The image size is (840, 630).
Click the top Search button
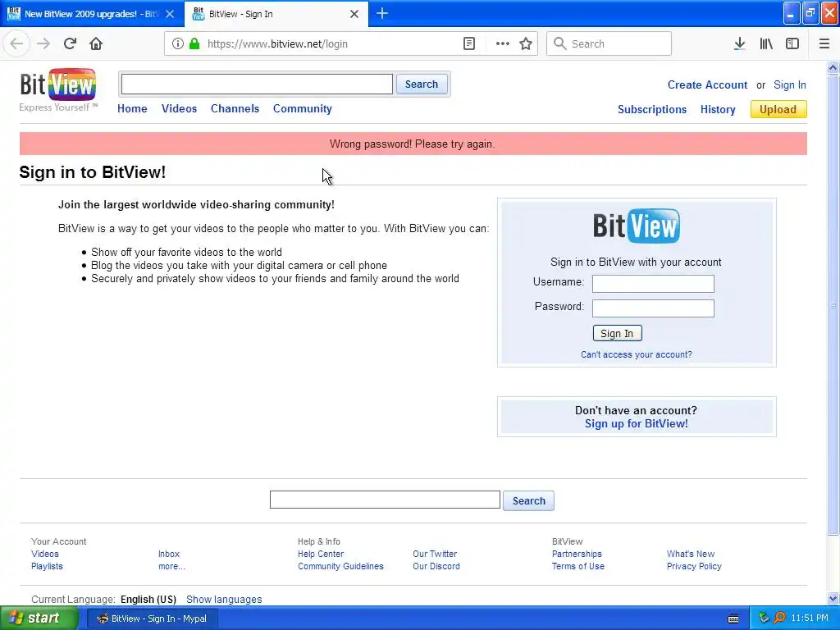(x=421, y=84)
